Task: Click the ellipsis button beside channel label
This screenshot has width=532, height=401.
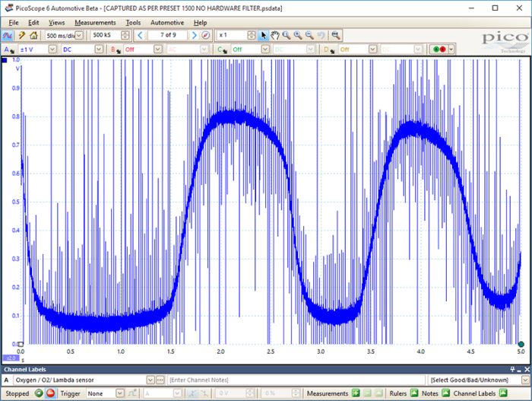Action: 160,380
